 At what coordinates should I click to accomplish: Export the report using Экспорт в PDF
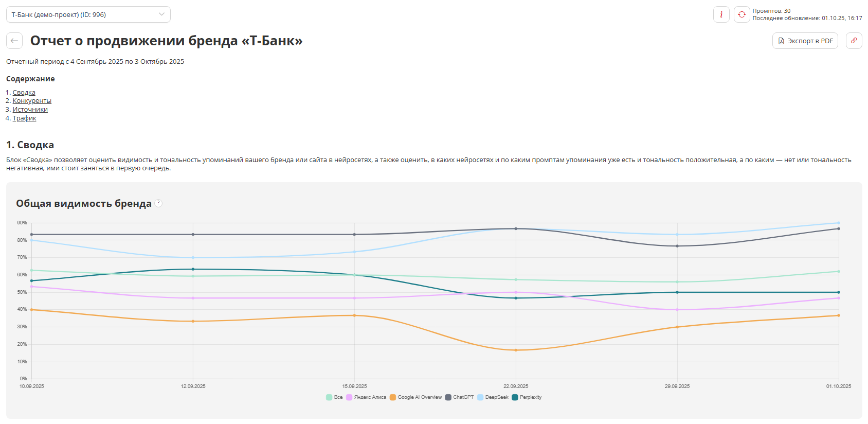pyautogui.click(x=805, y=41)
